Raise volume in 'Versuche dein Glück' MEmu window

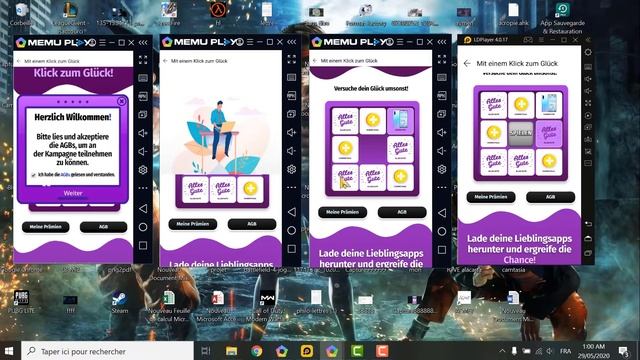click(442, 132)
